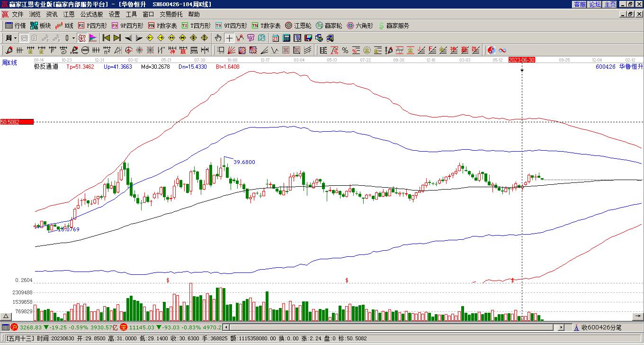Open the 六角形 hexagon chart tool

360,26
